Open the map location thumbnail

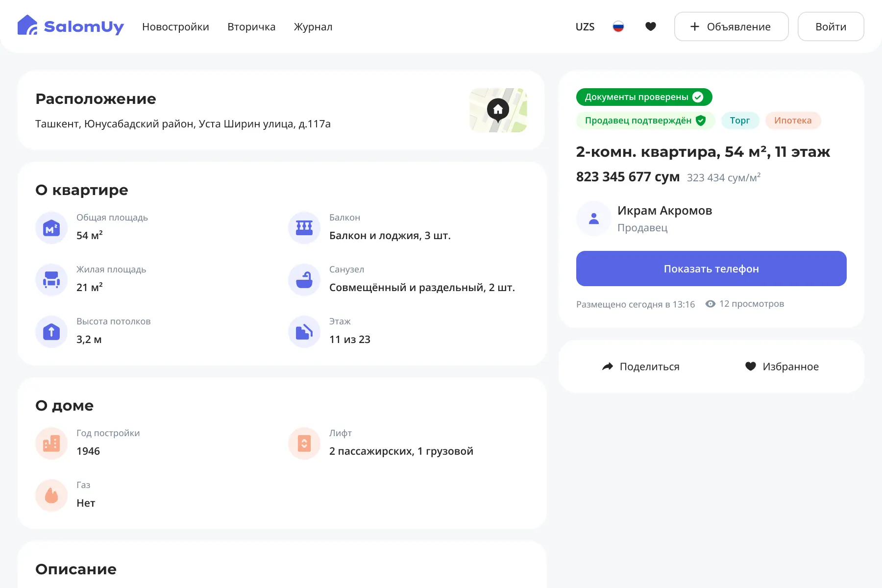498,110
